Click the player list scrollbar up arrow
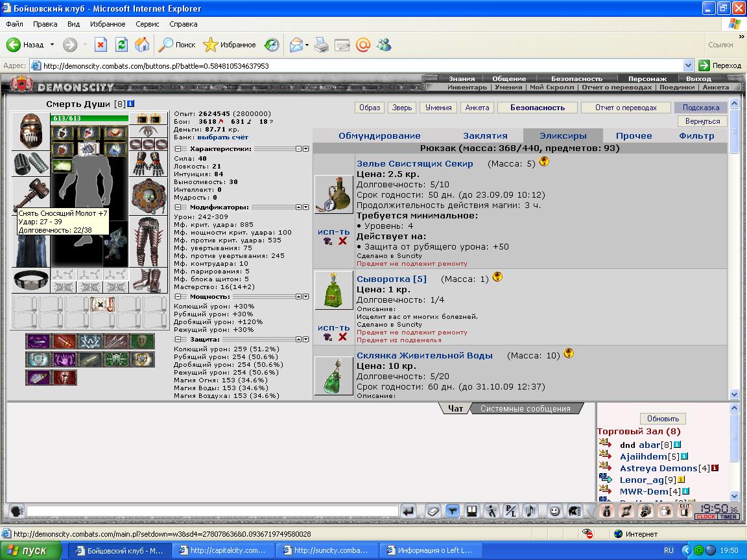The image size is (747, 560). tap(734, 408)
